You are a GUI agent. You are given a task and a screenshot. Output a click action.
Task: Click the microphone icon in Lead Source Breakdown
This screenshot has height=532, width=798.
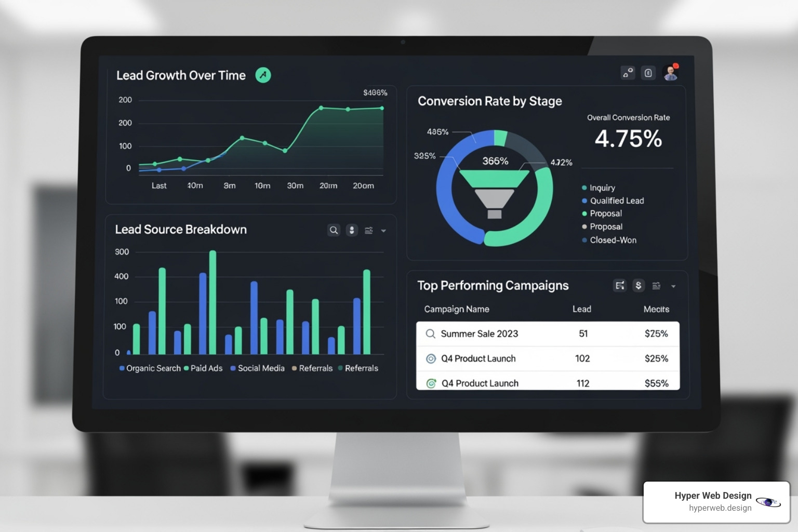click(x=352, y=230)
